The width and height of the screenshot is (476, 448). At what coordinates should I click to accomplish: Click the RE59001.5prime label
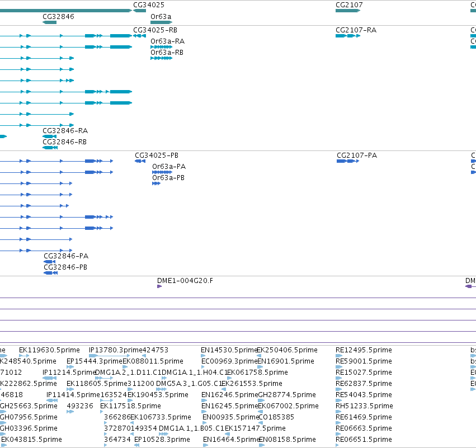click(x=364, y=361)
